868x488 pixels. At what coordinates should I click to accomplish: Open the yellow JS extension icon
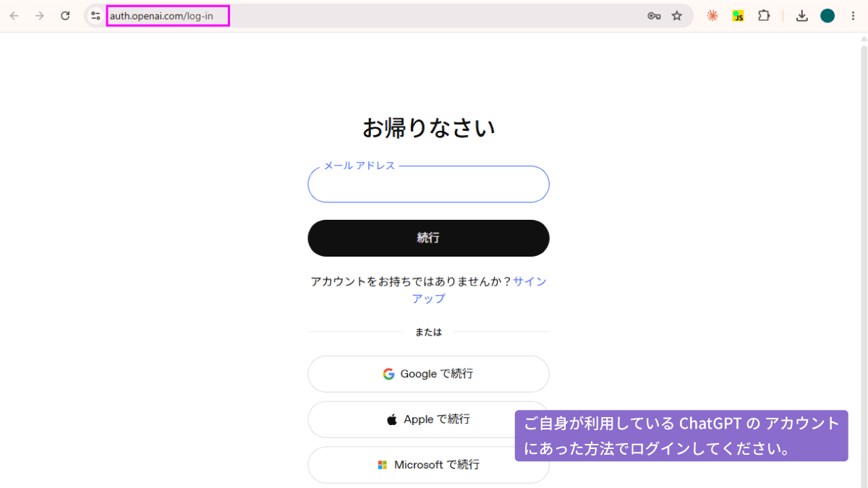click(x=738, y=16)
